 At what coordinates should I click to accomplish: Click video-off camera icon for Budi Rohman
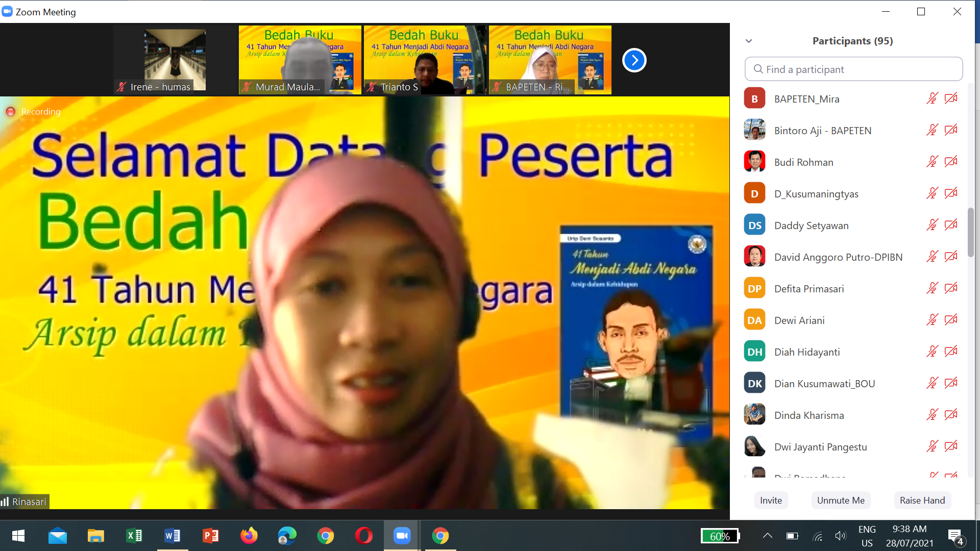click(951, 162)
